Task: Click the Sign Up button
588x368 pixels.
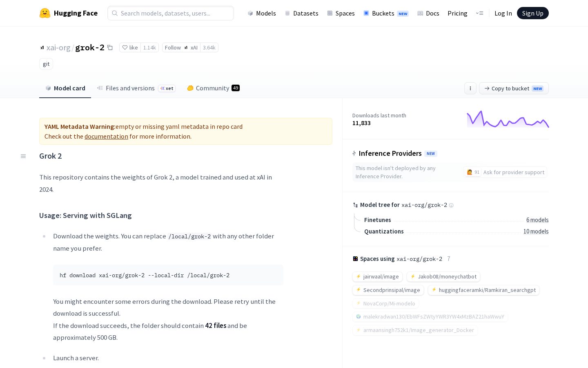Action: click(532, 13)
